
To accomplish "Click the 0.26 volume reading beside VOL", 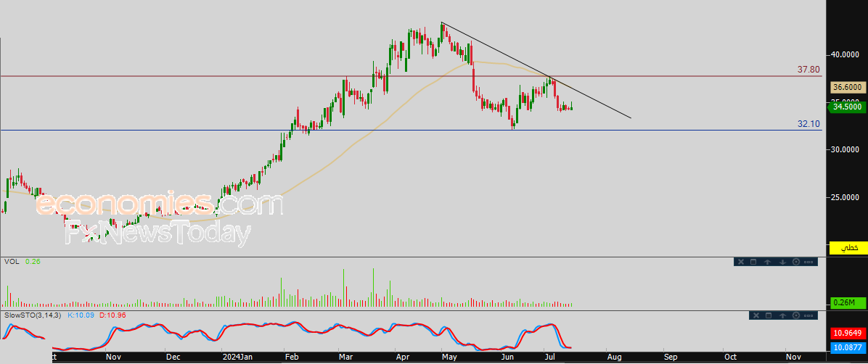I will coord(33,261).
